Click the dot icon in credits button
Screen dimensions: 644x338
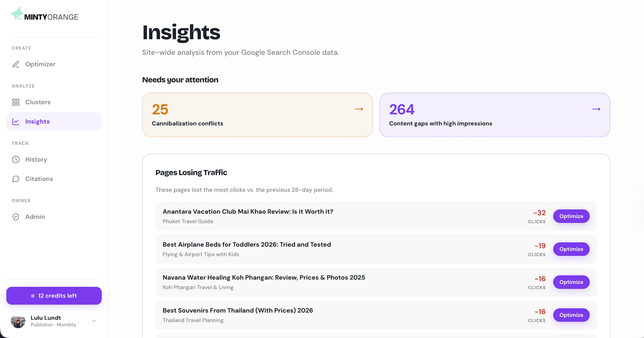[x=33, y=296]
